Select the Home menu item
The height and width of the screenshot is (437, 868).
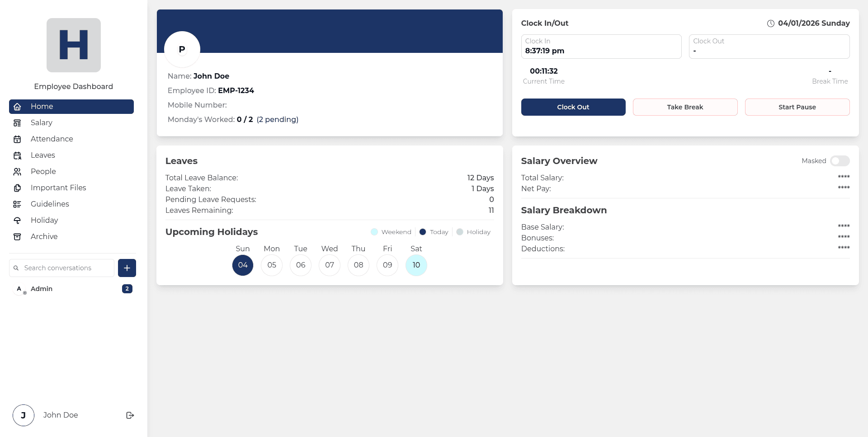71,107
